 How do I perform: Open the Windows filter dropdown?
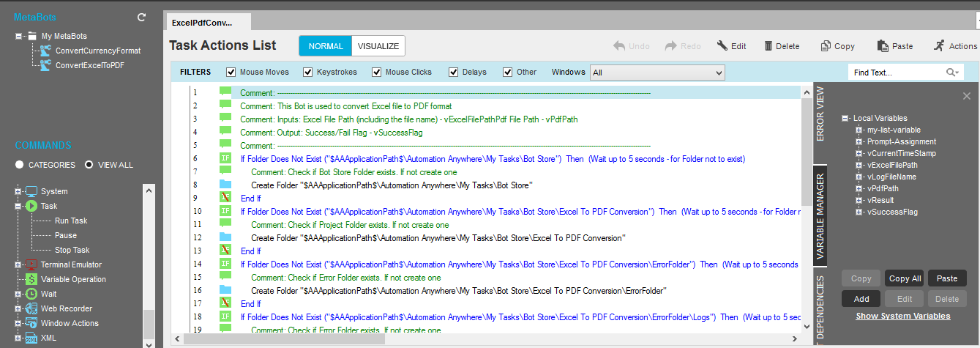(657, 73)
